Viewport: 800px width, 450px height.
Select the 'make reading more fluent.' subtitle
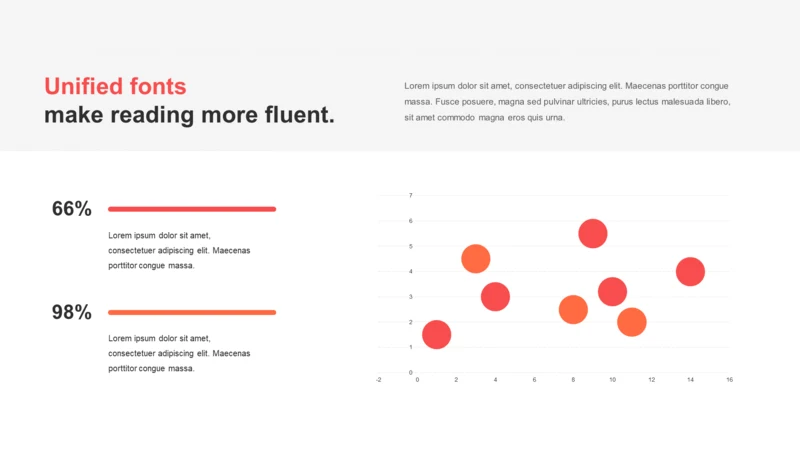[189, 115]
